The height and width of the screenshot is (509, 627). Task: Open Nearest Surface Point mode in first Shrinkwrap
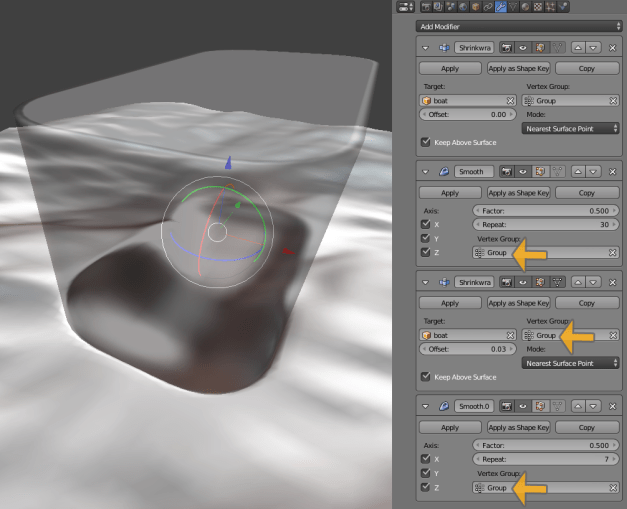coord(571,128)
